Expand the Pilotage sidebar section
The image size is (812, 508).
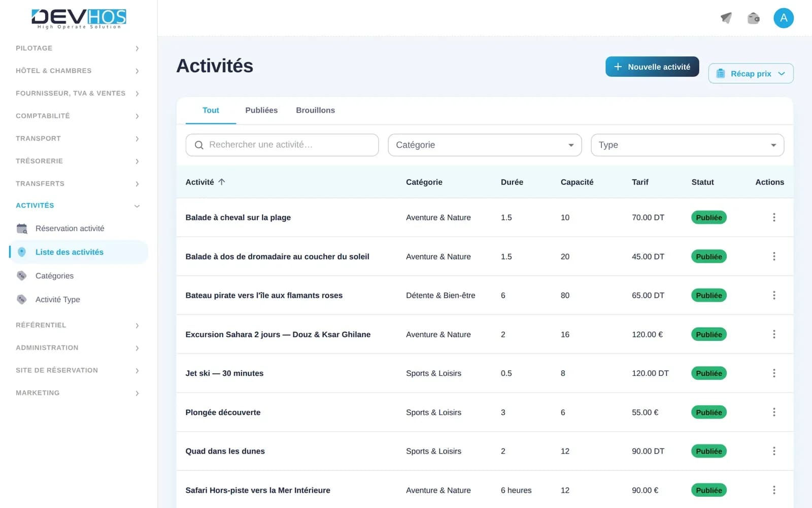click(77, 48)
